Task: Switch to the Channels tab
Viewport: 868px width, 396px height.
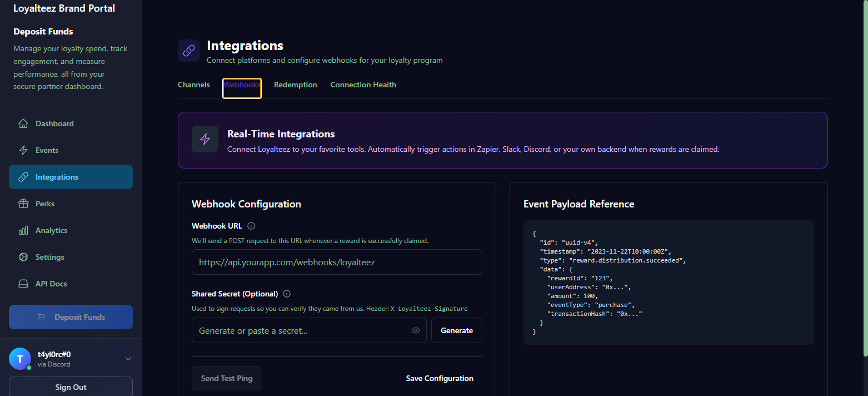Action: point(193,85)
